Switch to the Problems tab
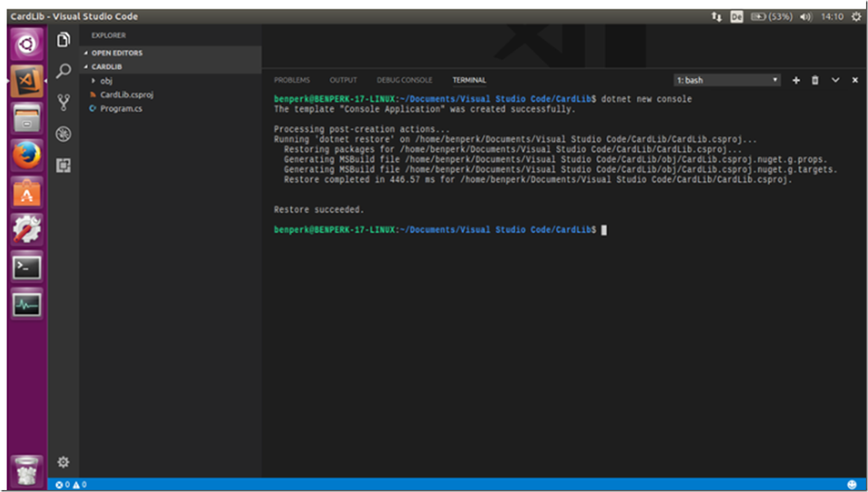Viewport: 868px width, 492px height. coord(292,80)
